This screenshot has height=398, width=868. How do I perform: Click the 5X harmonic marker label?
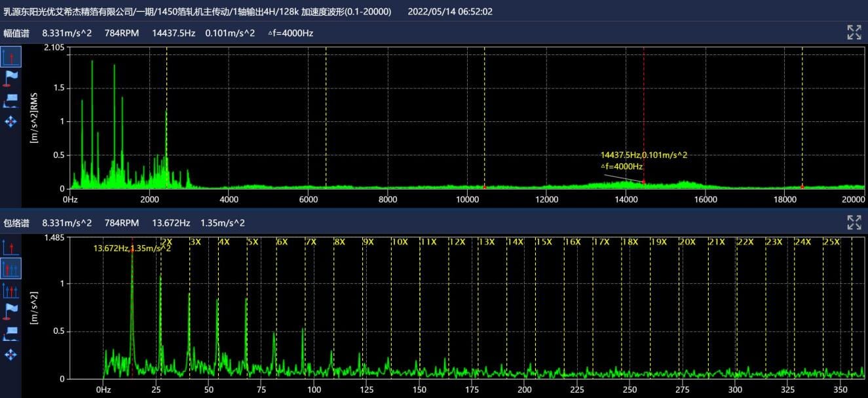click(x=253, y=242)
